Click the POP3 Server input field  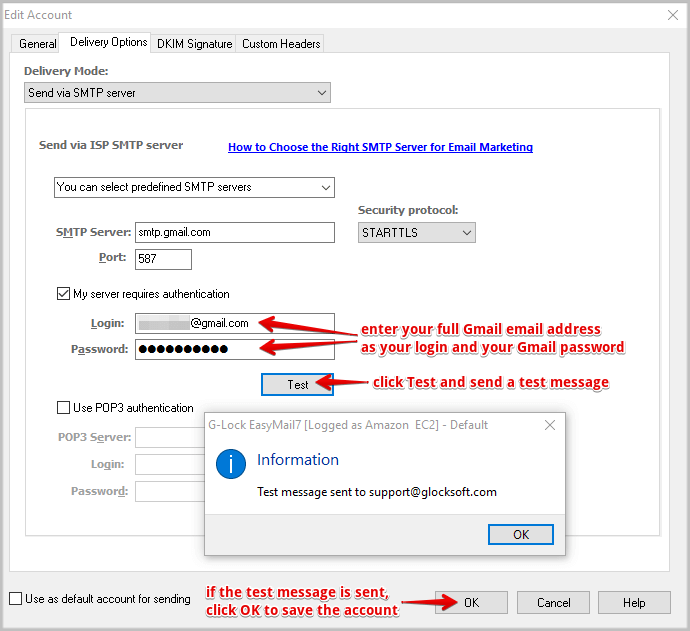pos(170,437)
